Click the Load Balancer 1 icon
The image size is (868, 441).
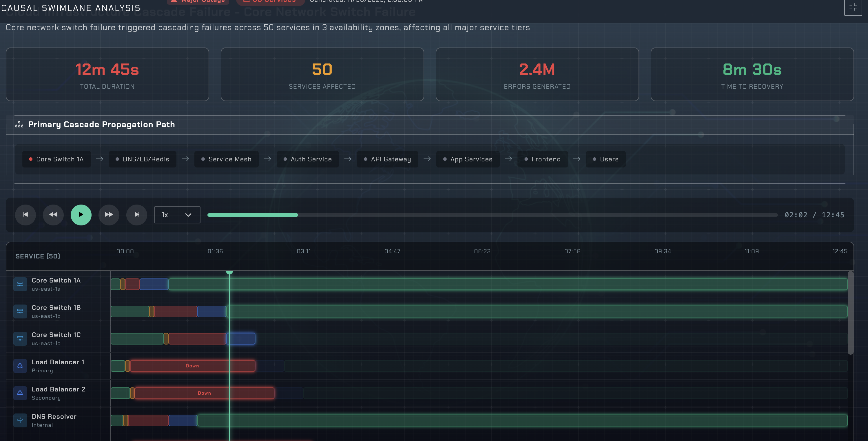pos(20,366)
